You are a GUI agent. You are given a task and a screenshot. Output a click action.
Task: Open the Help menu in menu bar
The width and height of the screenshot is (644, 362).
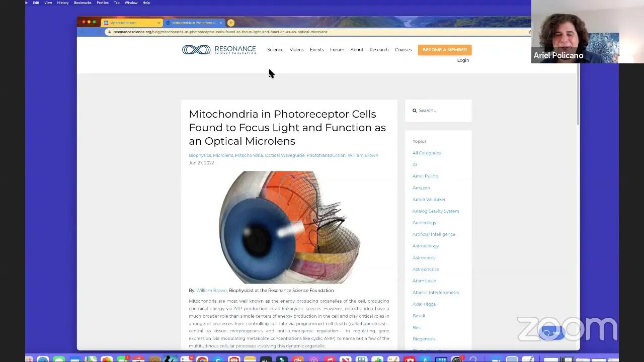146,3
